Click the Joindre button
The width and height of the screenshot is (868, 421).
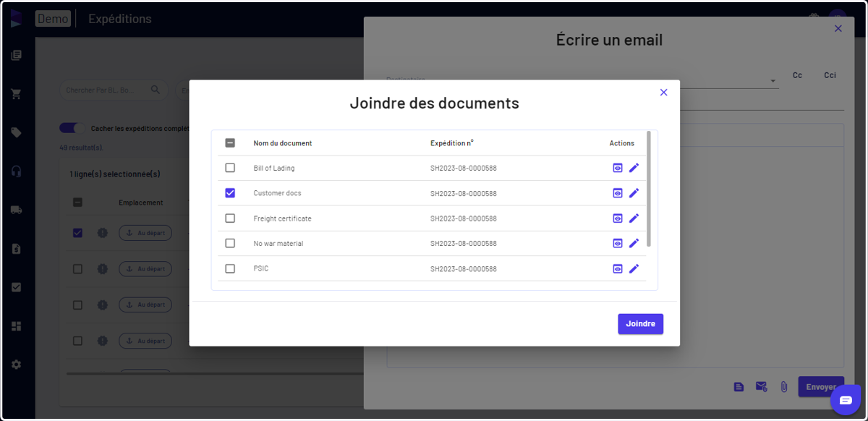640,323
